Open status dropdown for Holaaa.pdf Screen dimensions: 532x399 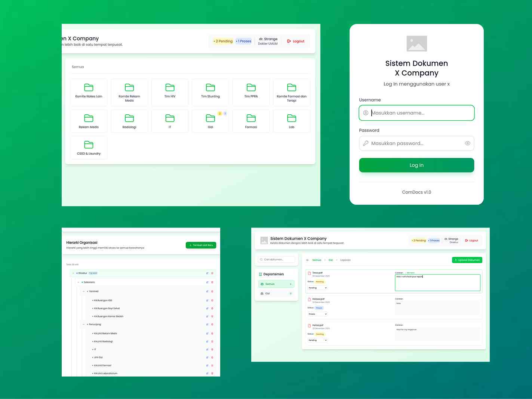point(317,314)
